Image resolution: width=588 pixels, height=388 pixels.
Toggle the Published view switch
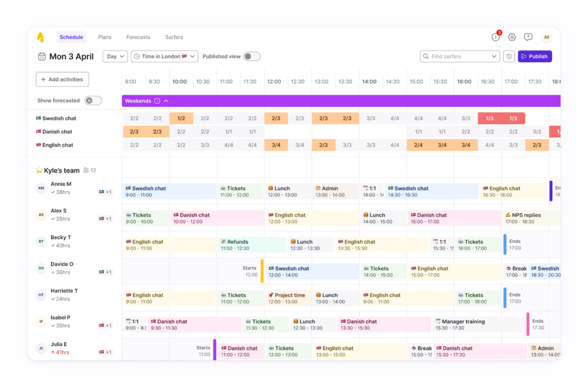[x=252, y=56]
